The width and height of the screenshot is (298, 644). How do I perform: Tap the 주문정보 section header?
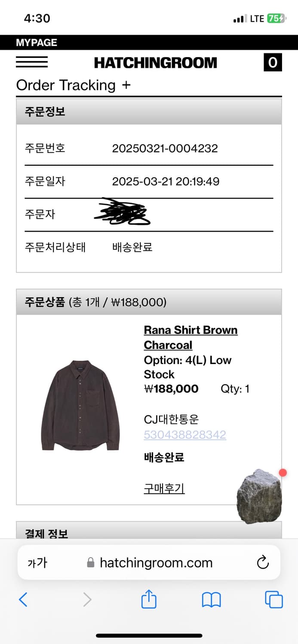coord(149,112)
